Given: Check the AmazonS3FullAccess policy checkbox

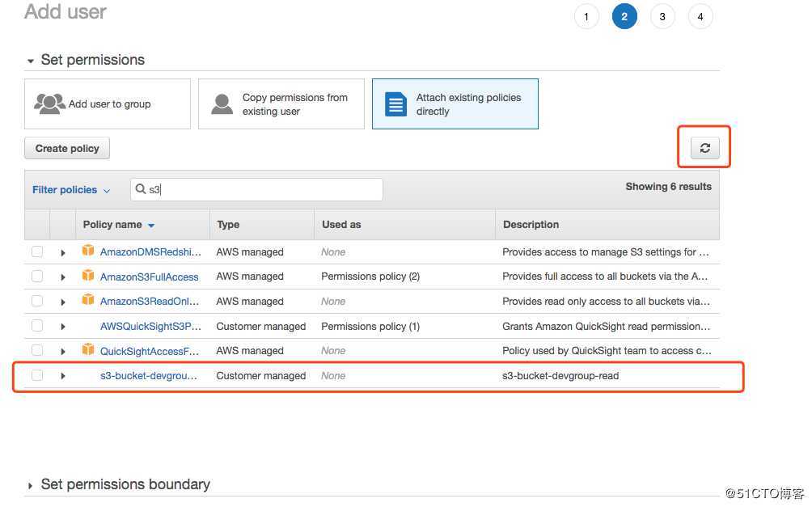Looking at the screenshot, I should point(37,276).
